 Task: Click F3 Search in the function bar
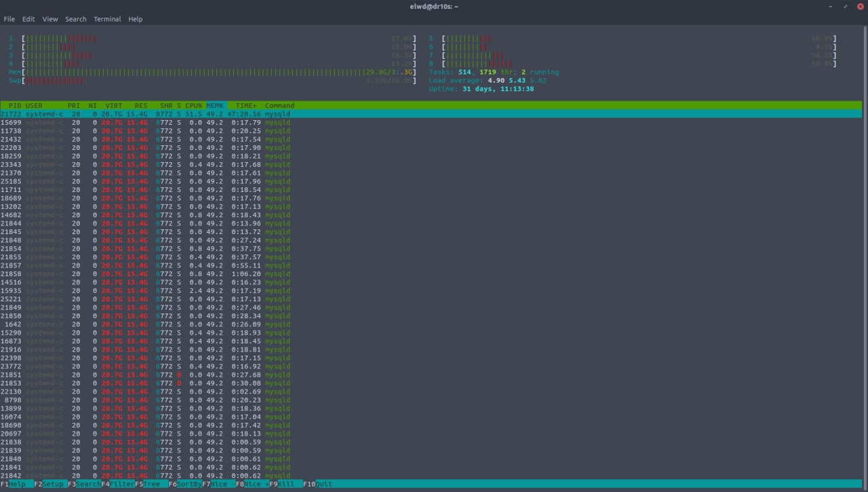tap(84, 484)
